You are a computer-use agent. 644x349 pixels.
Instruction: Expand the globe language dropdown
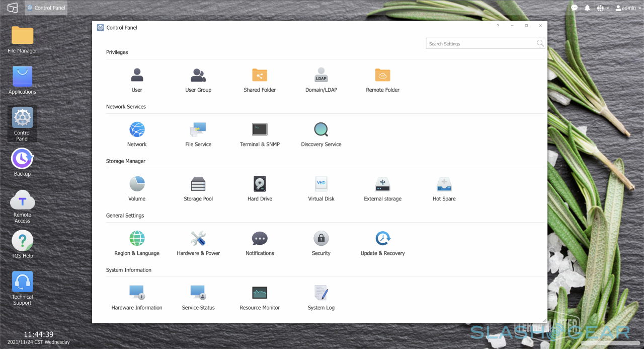coord(603,8)
